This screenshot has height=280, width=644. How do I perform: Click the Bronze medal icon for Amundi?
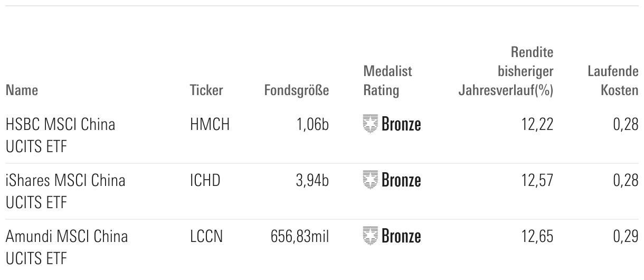371,236
